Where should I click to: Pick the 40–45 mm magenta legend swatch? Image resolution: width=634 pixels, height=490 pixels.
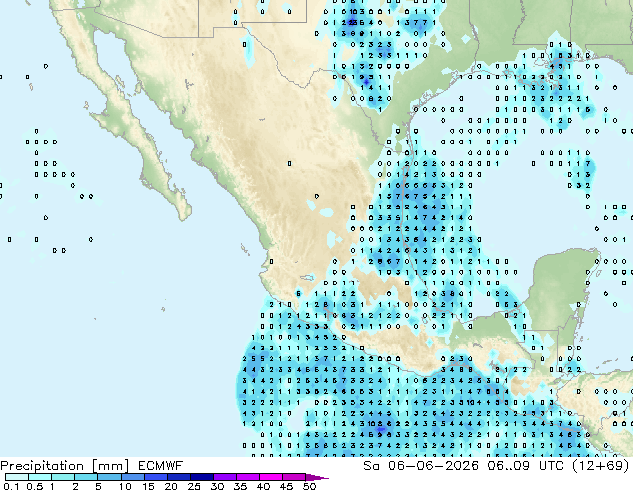[271, 477]
